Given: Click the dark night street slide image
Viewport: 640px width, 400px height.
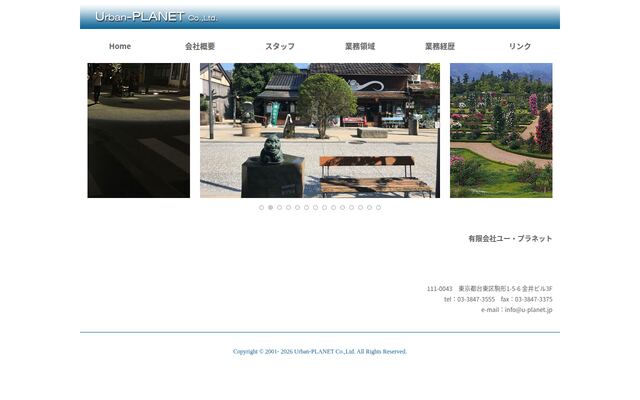Looking at the screenshot, I should coord(139,131).
